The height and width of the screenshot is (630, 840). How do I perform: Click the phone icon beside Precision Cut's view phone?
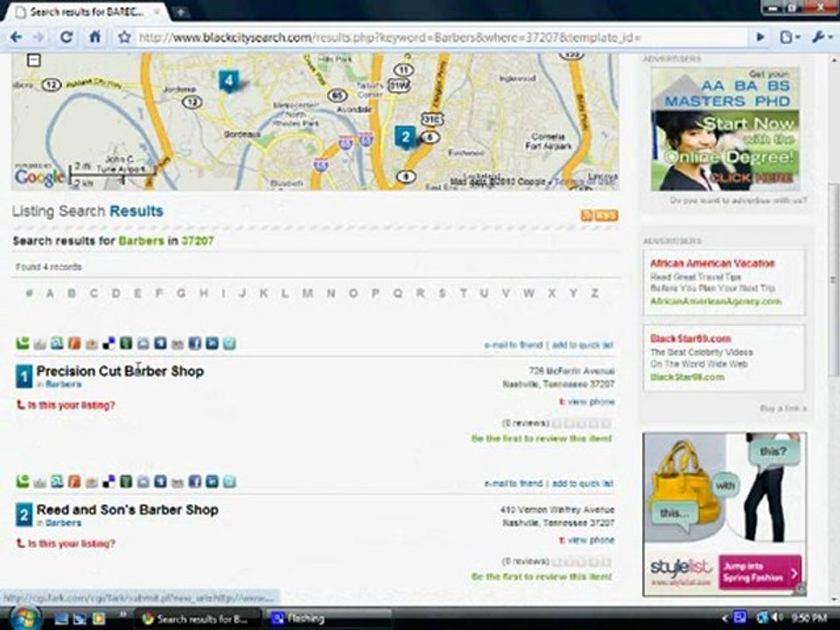[x=562, y=402]
